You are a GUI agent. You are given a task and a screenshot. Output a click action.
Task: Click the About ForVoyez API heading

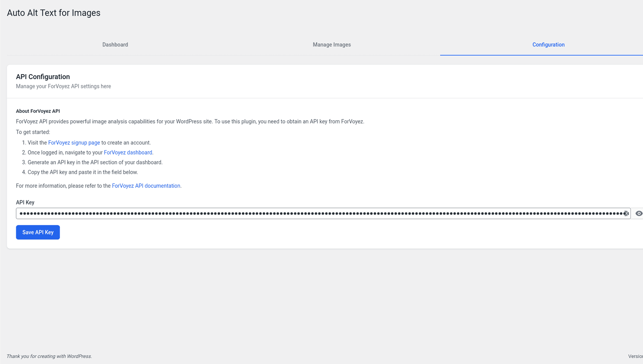click(x=38, y=111)
